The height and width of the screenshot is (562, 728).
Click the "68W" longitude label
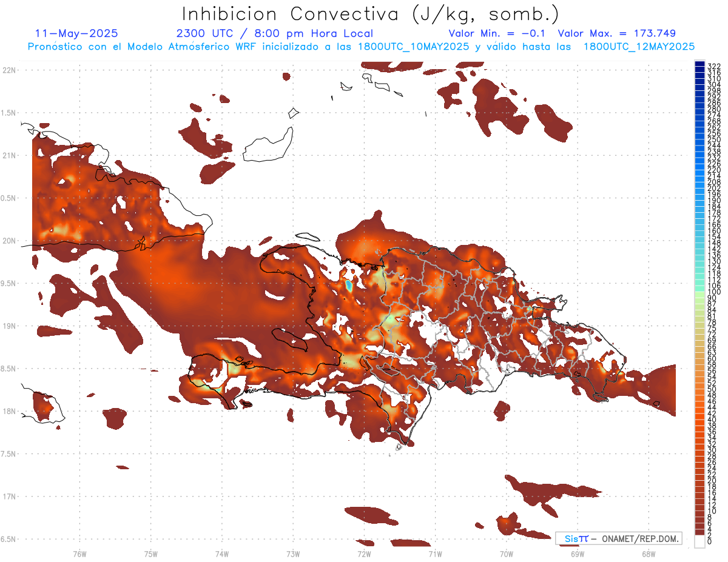[648, 554]
